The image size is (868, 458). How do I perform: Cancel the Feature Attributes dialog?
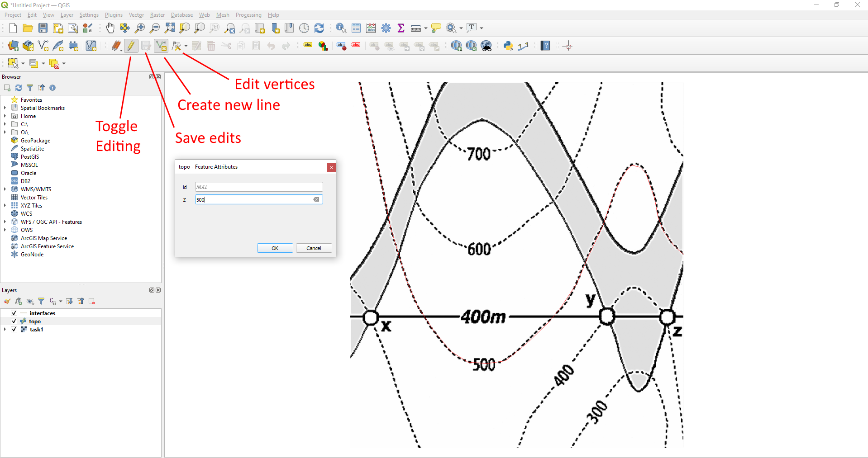314,248
